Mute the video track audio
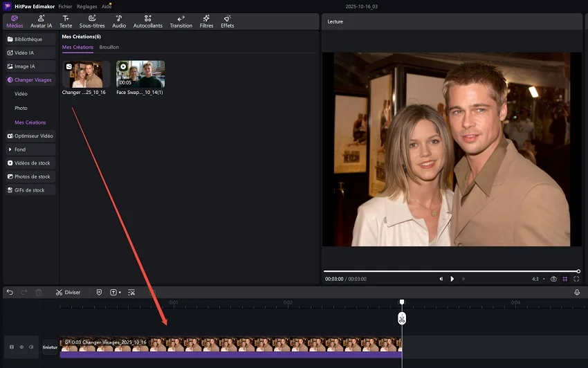 pyautogui.click(x=31, y=347)
